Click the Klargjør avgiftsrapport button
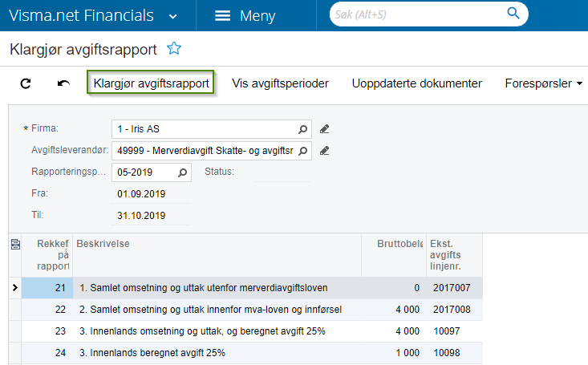 151,82
